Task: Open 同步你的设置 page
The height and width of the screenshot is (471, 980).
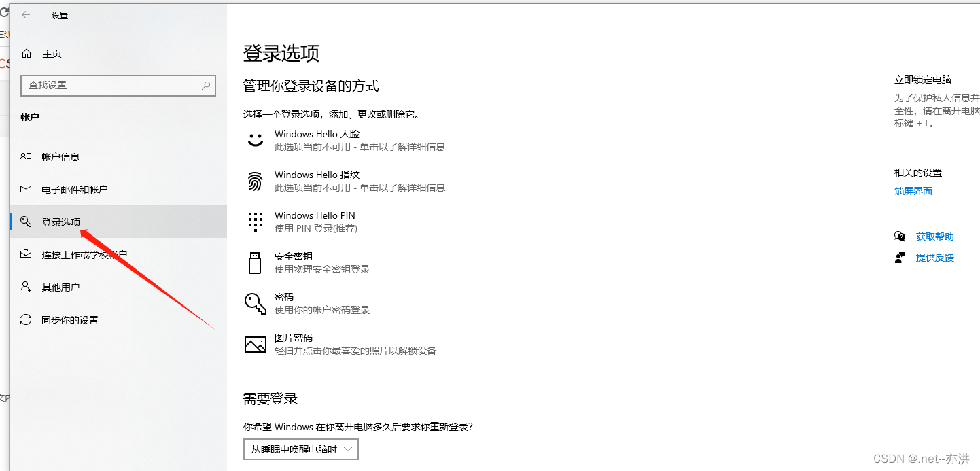Action: pos(70,319)
